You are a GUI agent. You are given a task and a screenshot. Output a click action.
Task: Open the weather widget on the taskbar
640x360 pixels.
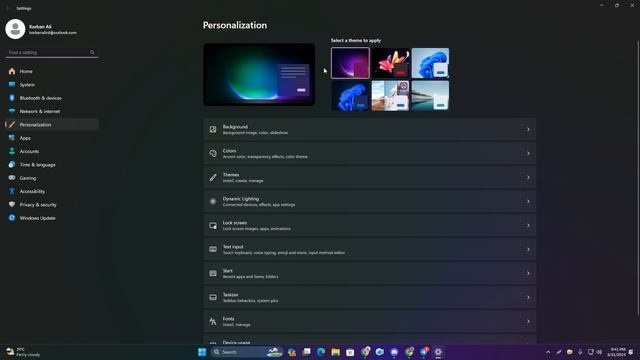(x=23, y=352)
